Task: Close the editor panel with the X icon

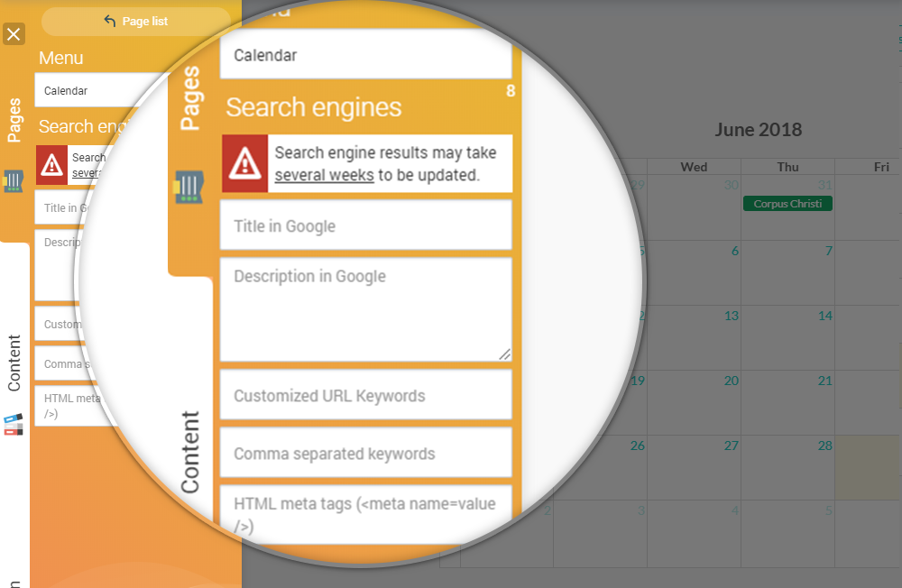Action: pos(14,34)
